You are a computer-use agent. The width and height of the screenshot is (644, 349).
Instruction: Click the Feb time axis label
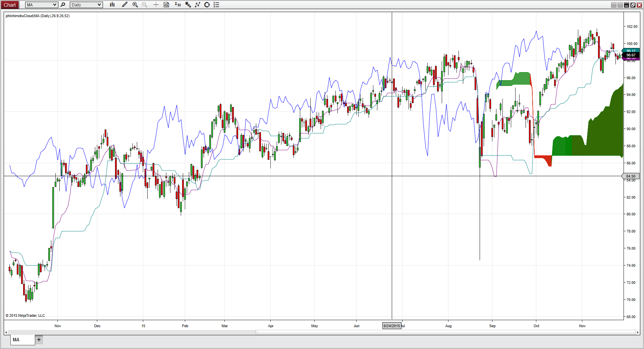click(x=185, y=326)
